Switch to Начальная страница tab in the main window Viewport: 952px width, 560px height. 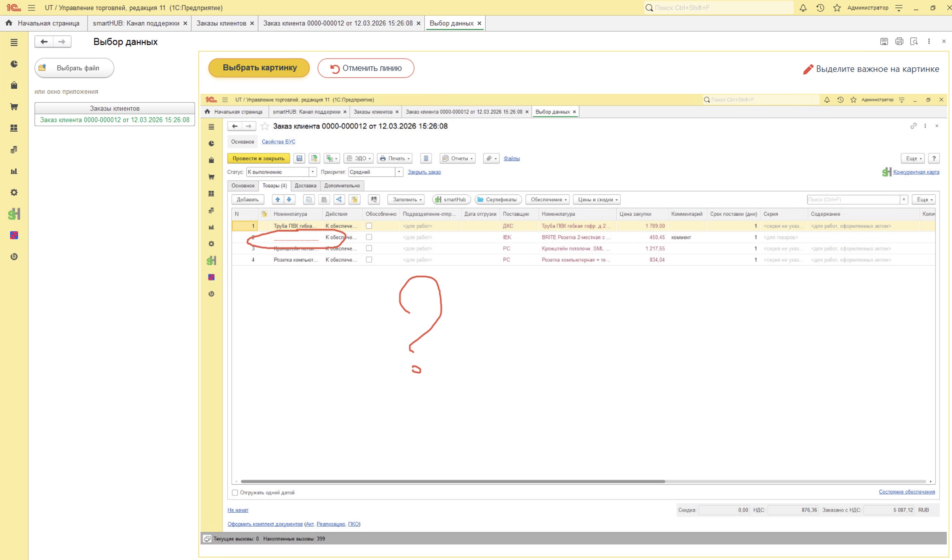coord(44,23)
